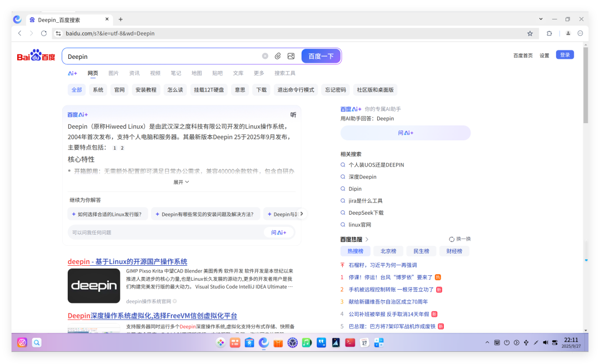600x364 pixels.
Task: Select the 北京榜 hot list tab
Action: (388, 251)
